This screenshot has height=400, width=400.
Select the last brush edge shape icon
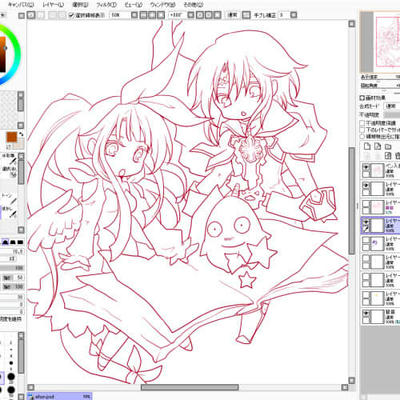(x=20, y=242)
